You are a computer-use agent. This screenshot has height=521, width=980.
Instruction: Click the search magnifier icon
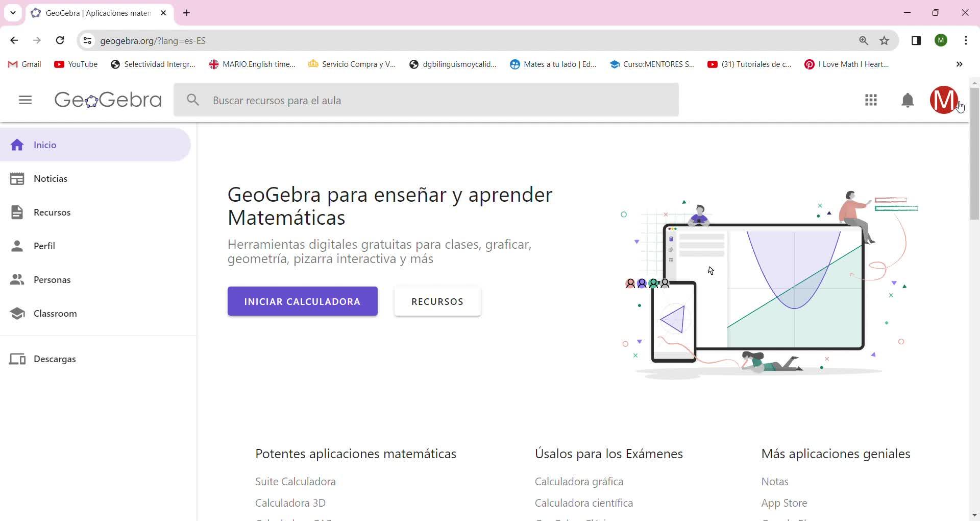click(193, 100)
